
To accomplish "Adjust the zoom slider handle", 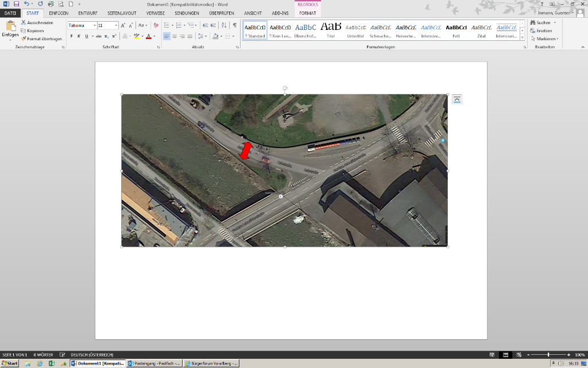I will click(548, 355).
